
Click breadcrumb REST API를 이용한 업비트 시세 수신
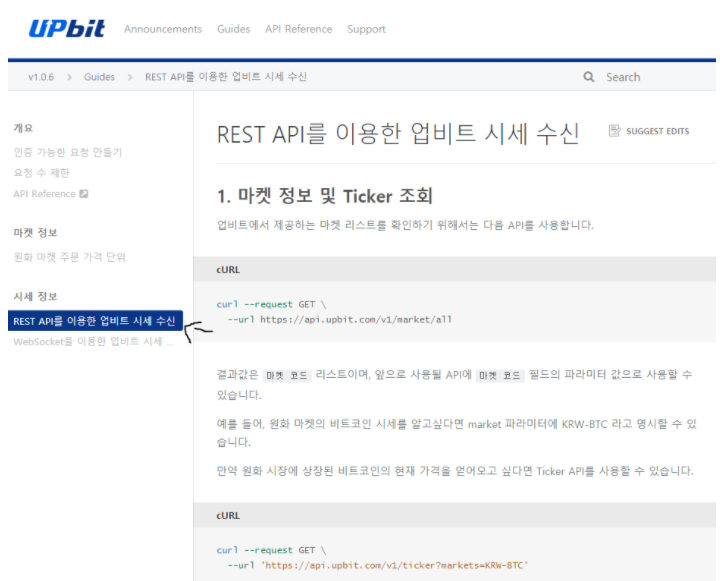225,77
